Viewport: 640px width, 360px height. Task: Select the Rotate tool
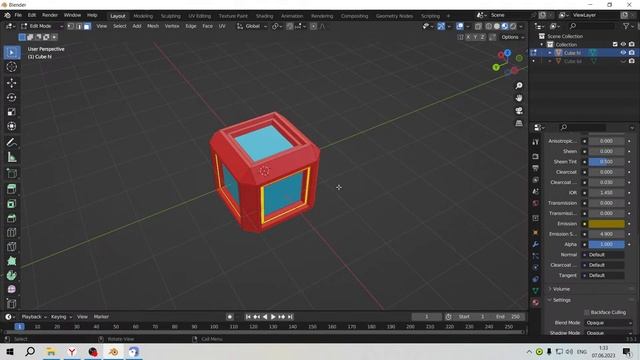click(11, 97)
